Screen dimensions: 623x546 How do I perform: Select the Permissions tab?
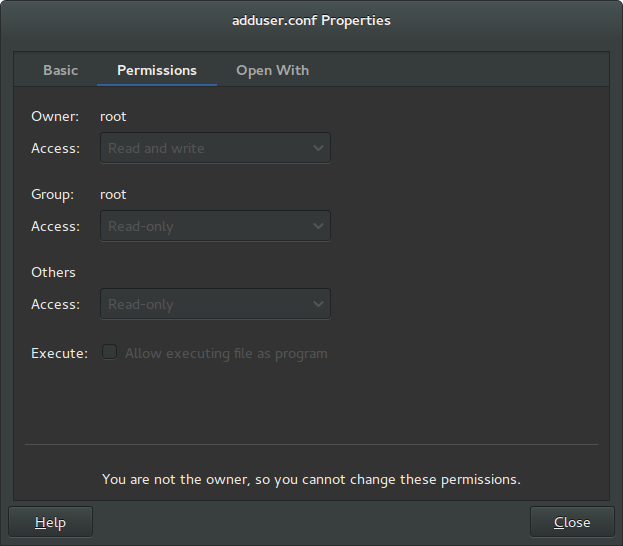tap(157, 70)
